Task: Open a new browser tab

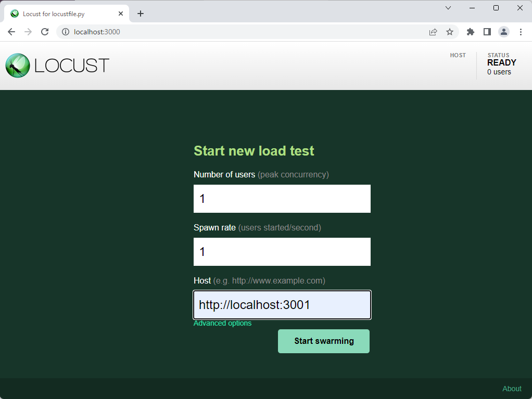Action: (140, 14)
